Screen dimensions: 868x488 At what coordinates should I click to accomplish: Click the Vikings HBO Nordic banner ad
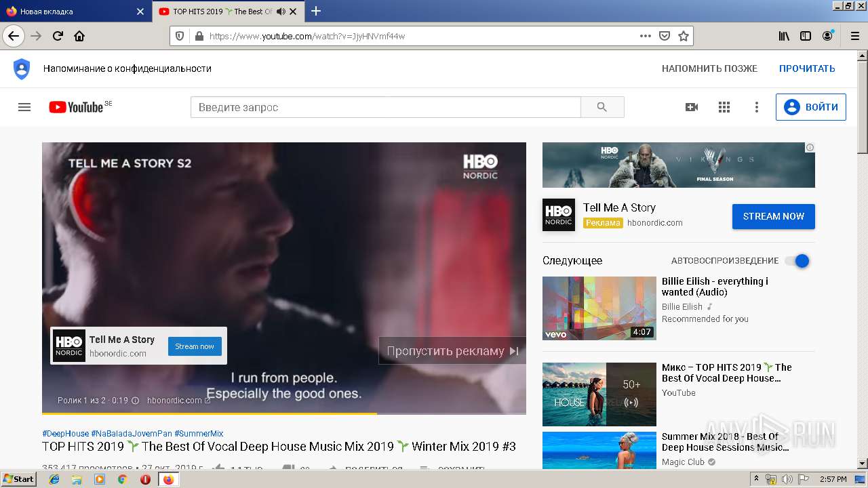coord(679,165)
